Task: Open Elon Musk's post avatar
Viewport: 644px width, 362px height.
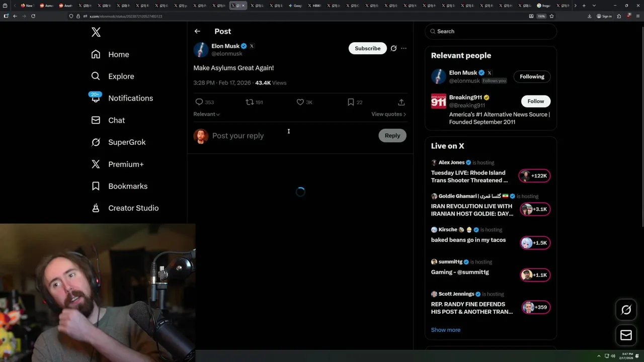Action: 201,49
